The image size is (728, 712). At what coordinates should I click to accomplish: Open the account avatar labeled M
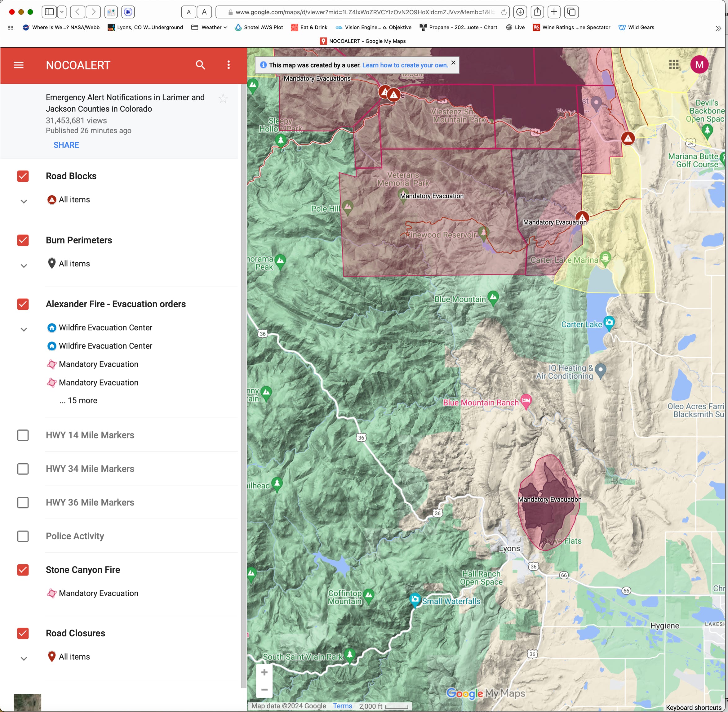(699, 65)
